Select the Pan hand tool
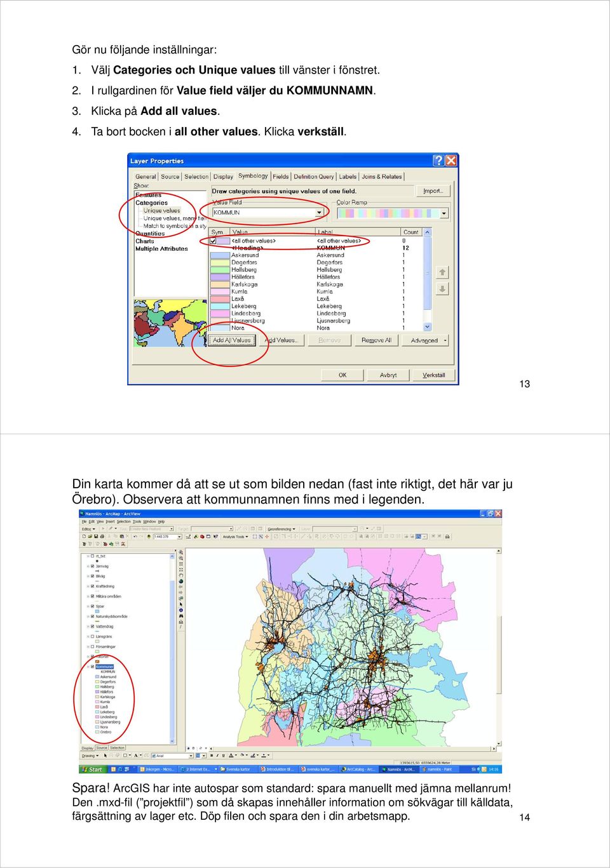Image resolution: width=610 pixels, height=868 pixels. (181, 575)
